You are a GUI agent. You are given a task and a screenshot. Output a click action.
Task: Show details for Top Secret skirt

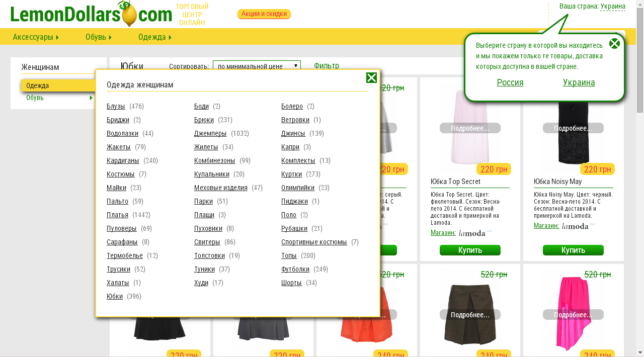coord(470,128)
